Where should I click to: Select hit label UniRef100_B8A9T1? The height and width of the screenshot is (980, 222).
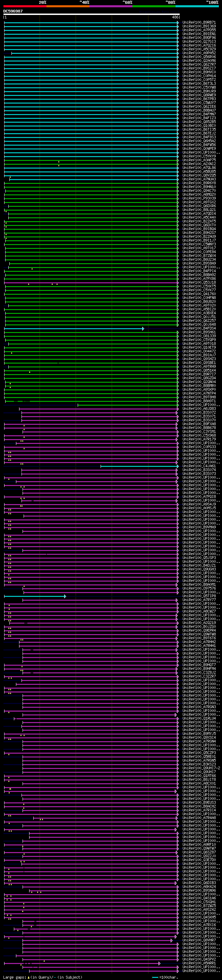click(199, 401)
